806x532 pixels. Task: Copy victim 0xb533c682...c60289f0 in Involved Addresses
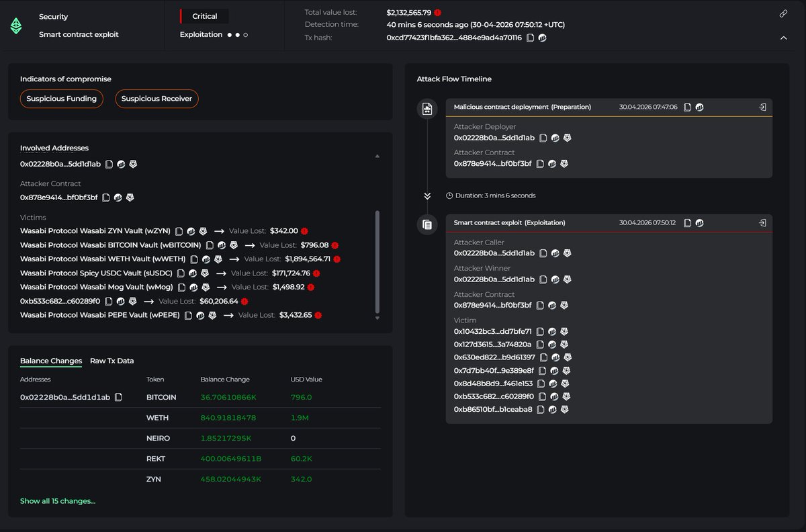tap(109, 301)
